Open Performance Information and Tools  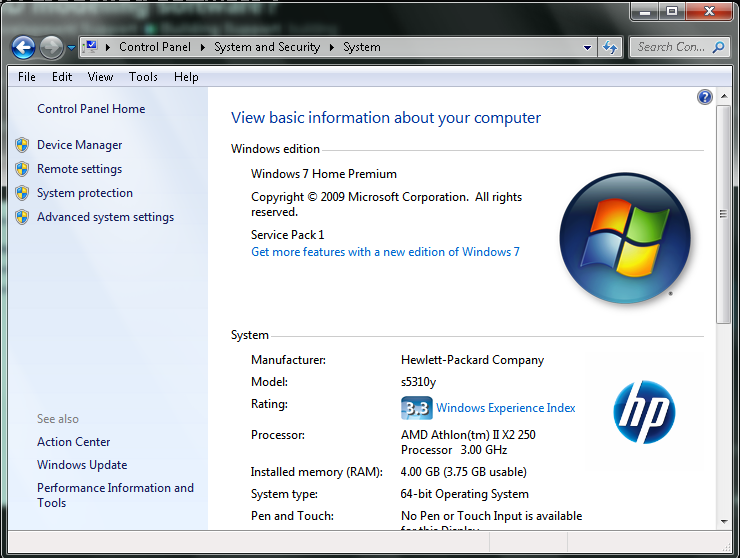click(x=115, y=495)
